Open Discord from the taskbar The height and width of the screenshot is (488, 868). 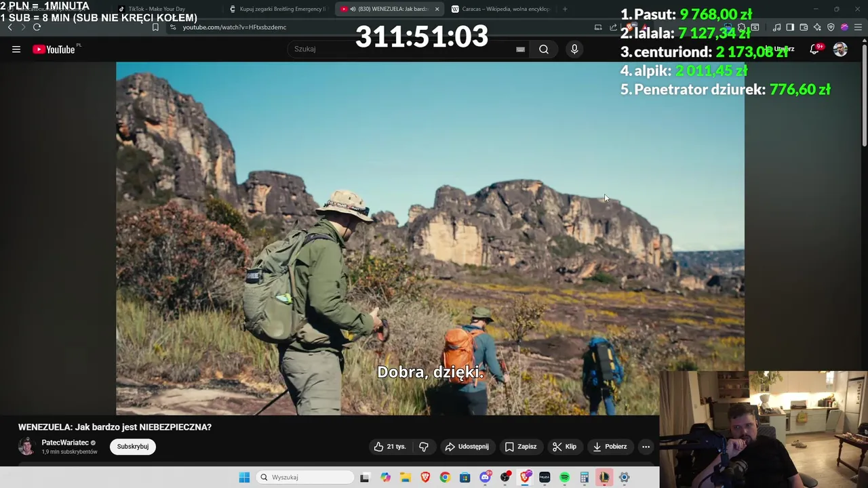[485, 477]
